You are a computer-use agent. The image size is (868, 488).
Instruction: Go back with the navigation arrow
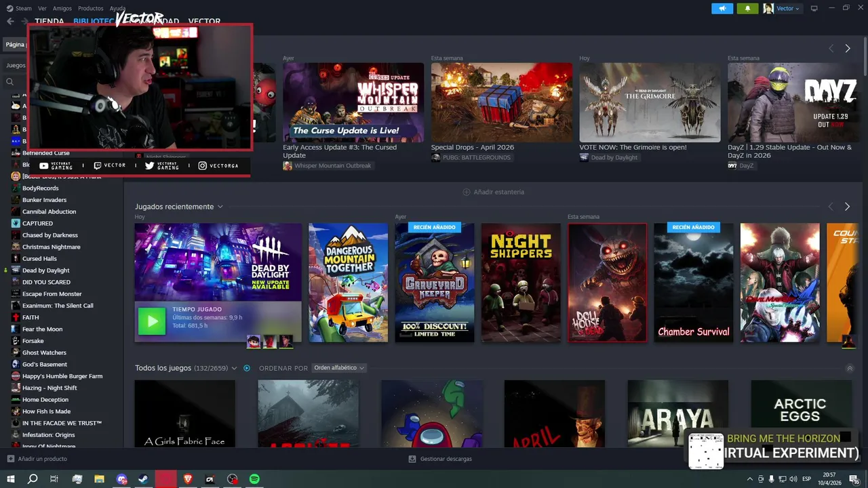coord(10,21)
